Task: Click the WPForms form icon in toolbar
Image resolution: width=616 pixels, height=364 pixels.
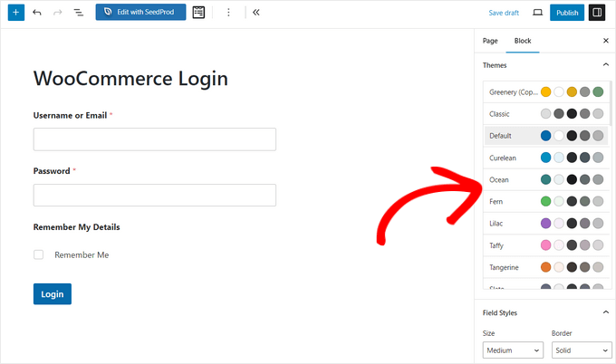Action: pyautogui.click(x=198, y=13)
